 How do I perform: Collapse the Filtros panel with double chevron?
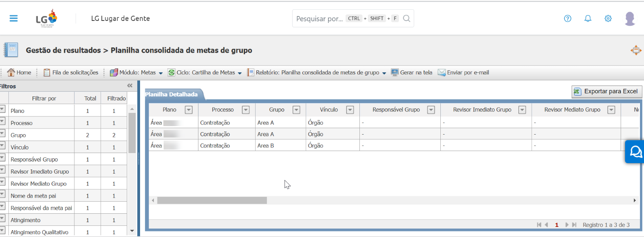(130, 86)
